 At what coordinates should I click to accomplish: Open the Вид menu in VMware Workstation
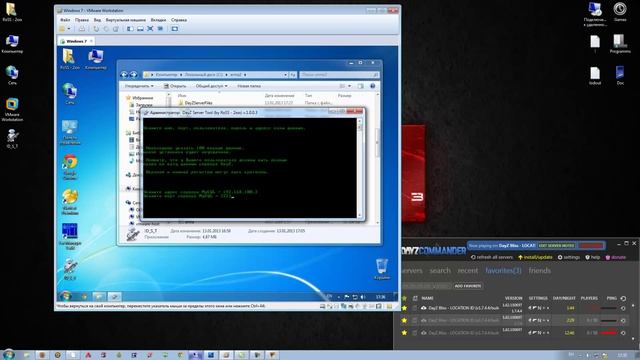97,20
